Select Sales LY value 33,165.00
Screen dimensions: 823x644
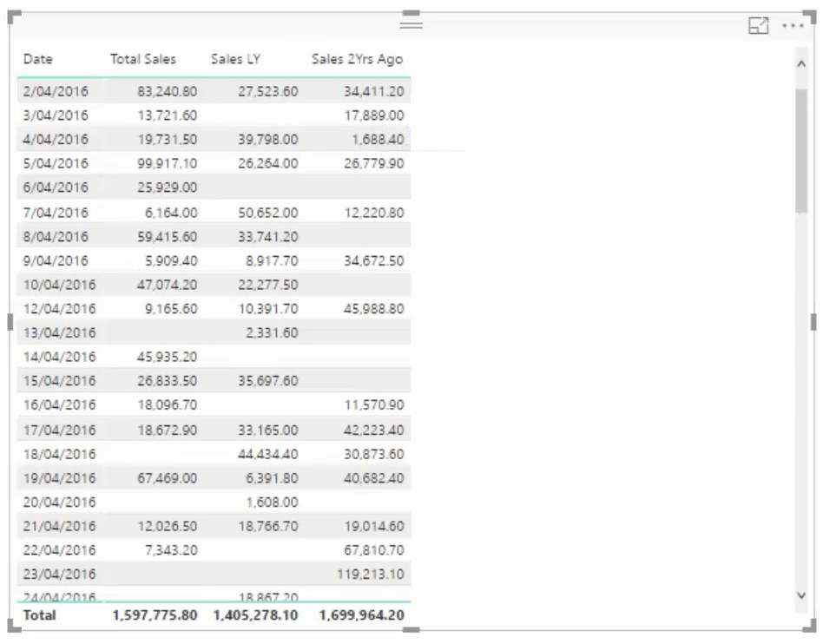coord(268,431)
